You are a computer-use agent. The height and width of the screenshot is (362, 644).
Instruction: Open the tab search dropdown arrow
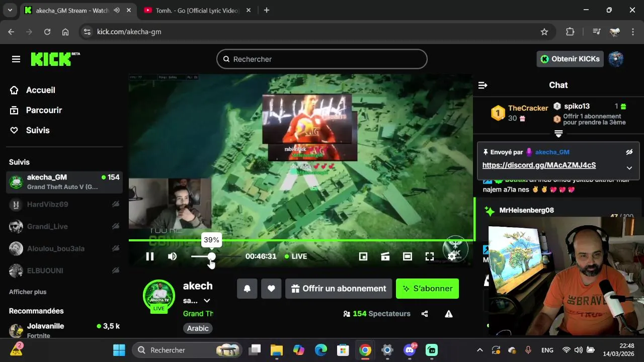point(10,10)
